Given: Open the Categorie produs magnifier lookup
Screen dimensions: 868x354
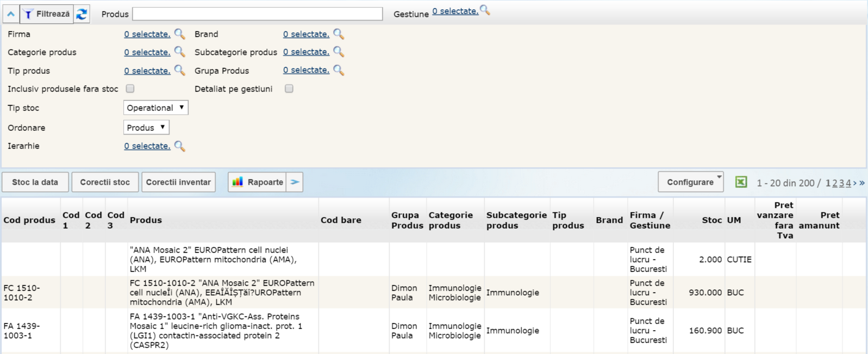Looking at the screenshot, I should [179, 52].
